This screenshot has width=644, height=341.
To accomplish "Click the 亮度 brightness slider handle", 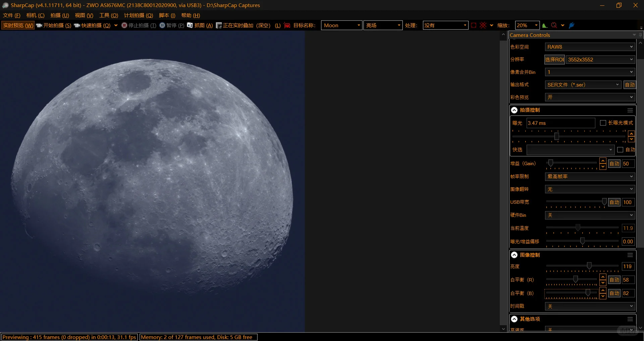I will (589, 266).
